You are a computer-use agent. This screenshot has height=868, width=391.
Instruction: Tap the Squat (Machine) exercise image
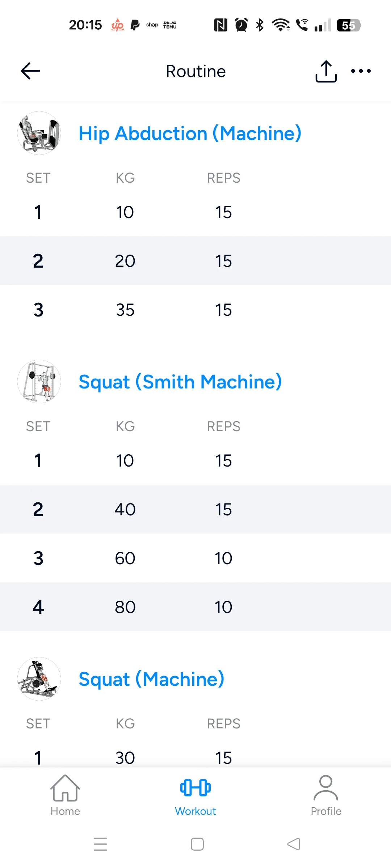39,679
